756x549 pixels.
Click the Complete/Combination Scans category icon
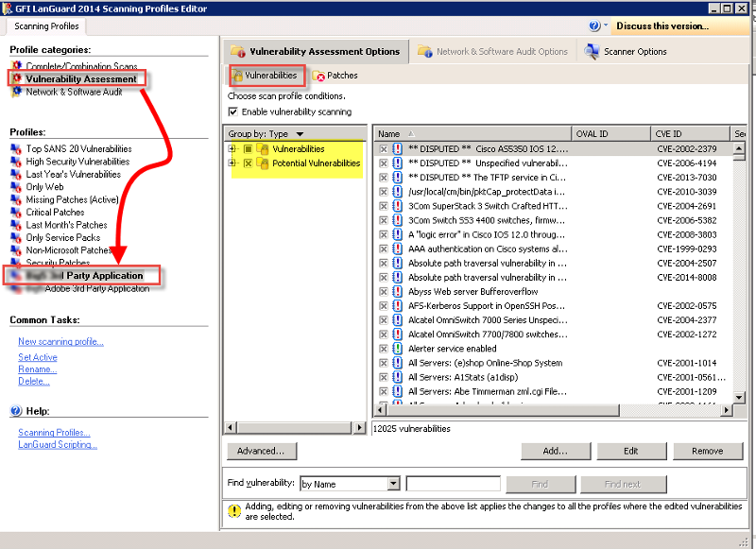click(x=17, y=65)
